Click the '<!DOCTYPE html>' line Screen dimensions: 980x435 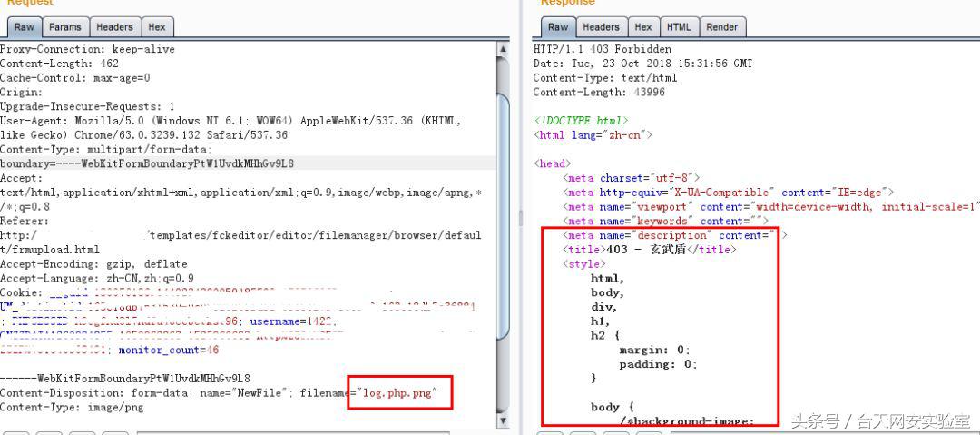[582, 121]
